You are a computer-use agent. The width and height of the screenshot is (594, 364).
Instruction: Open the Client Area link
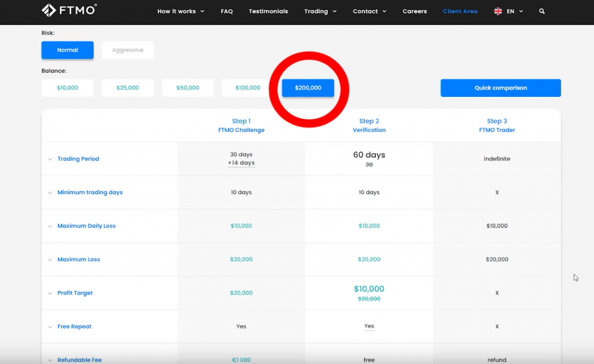(460, 11)
